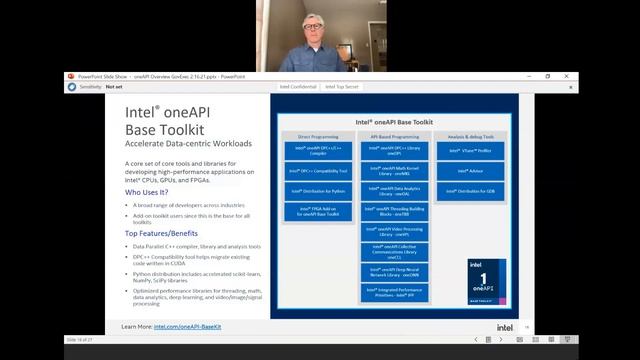The width and height of the screenshot is (640, 360).
Task: Go to the previous slide arrow
Action: (x=476, y=340)
